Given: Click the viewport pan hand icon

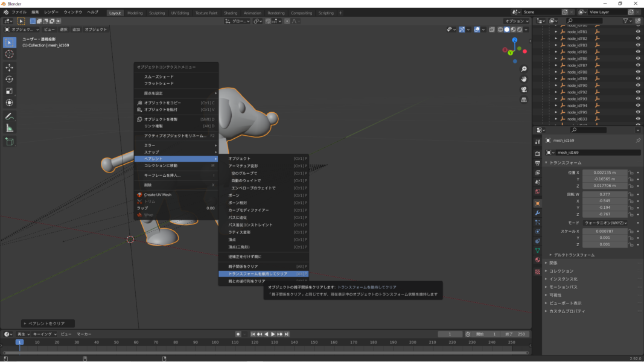Looking at the screenshot, I should pyautogui.click(x=524, y=79).
